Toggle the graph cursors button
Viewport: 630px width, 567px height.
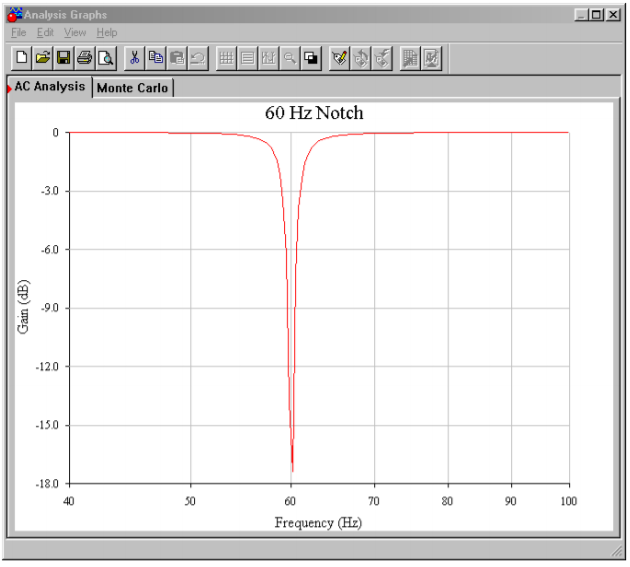(x=268, y=58)
